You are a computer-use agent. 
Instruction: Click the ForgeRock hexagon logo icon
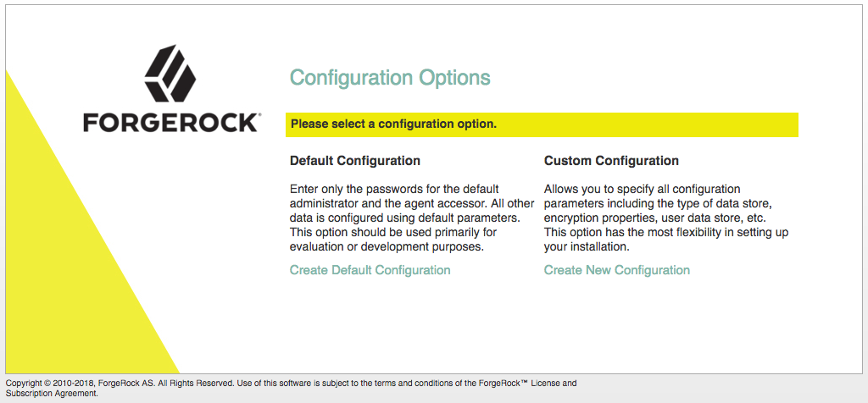tap(170, 75)
